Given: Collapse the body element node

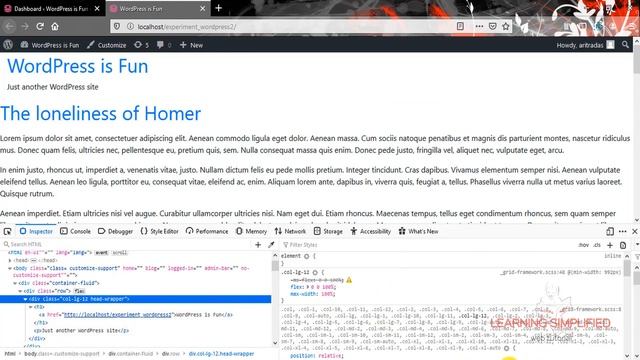Looking at the screenshot, I should point(10,268).
